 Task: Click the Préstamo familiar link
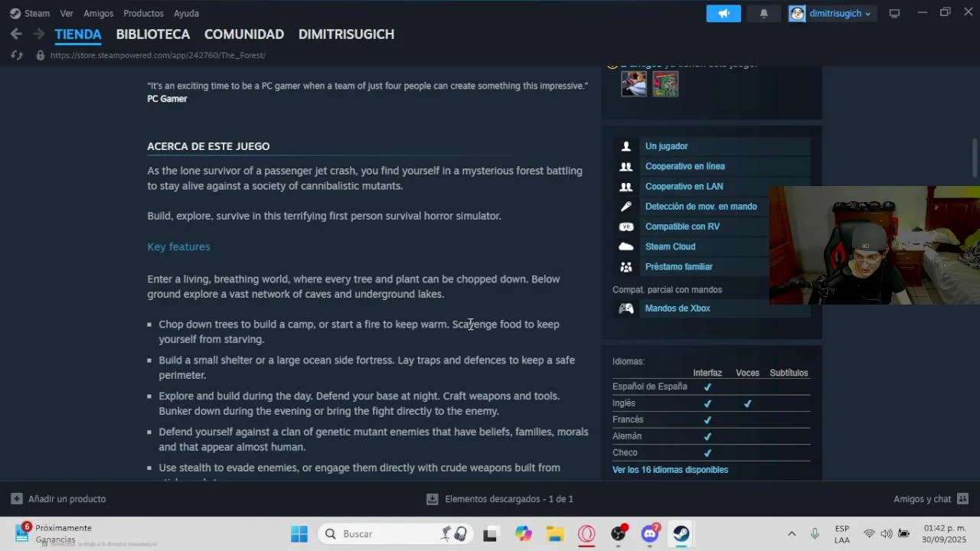[x=678, y=266]
